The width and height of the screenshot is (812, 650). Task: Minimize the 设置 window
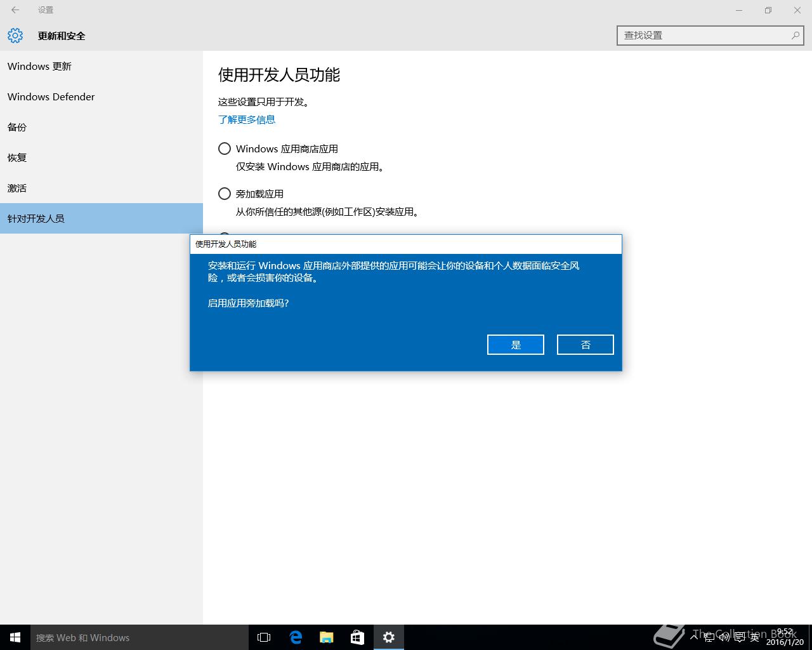click(739, 10)
